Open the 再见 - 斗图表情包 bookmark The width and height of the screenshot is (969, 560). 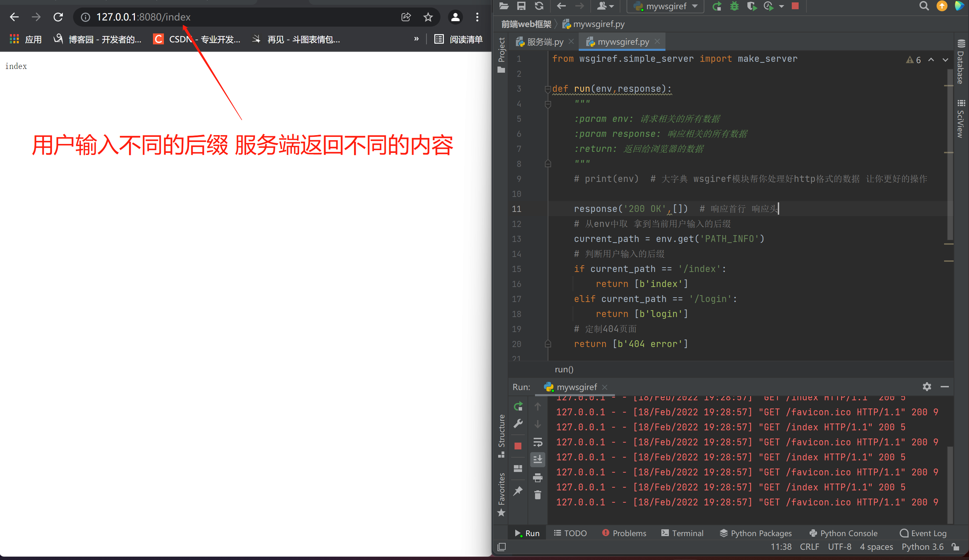296,39
